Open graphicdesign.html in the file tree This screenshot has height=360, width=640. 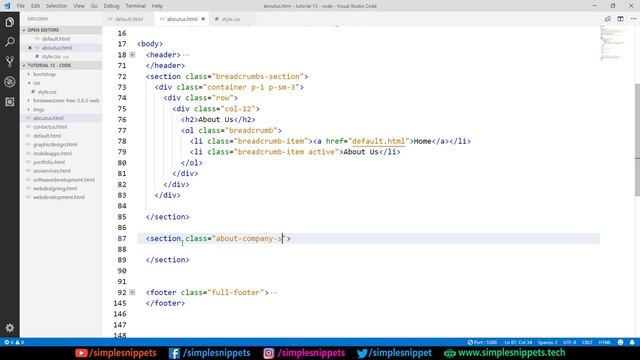coord(55,144)
